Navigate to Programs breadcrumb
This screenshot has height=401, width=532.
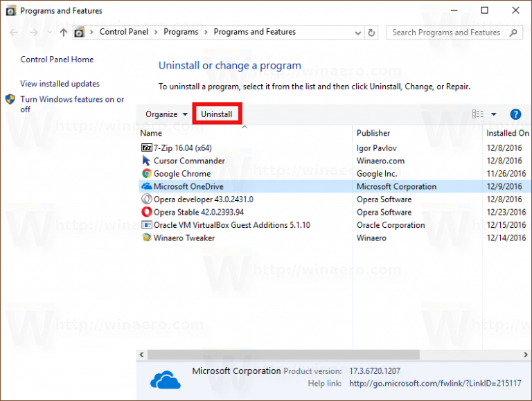point(181,32)
